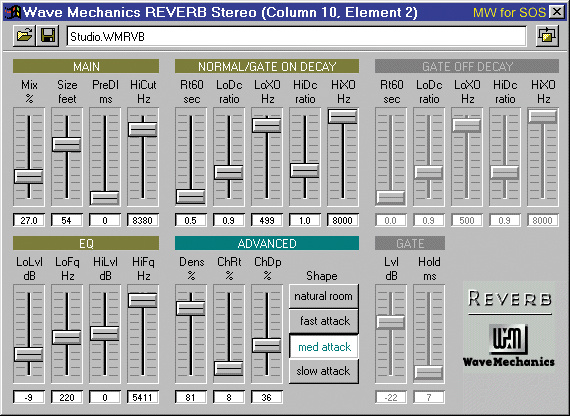
Task: Click the ChRt value field showing 8
Action: pos(229,397)
